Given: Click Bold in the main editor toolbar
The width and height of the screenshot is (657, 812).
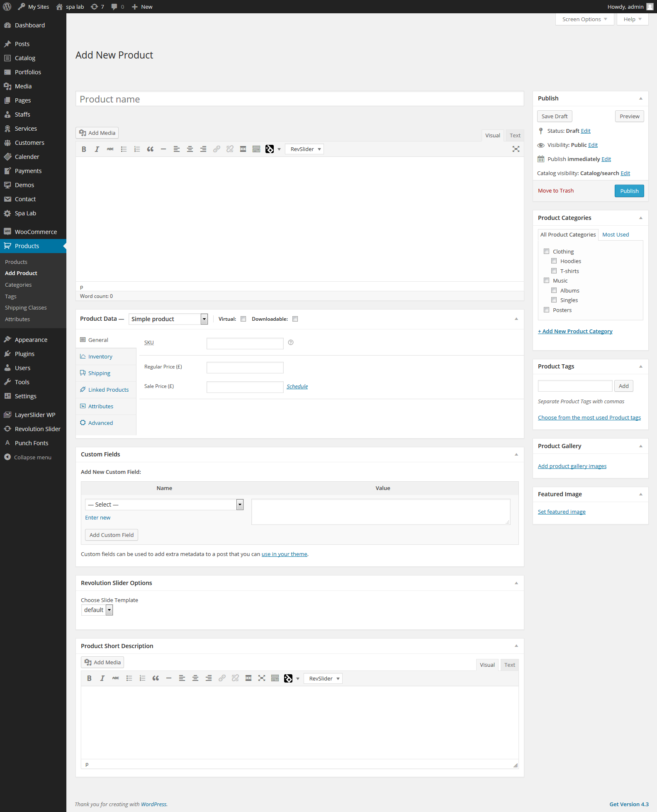Looking at the screenshot, I should tap(84, 149).
